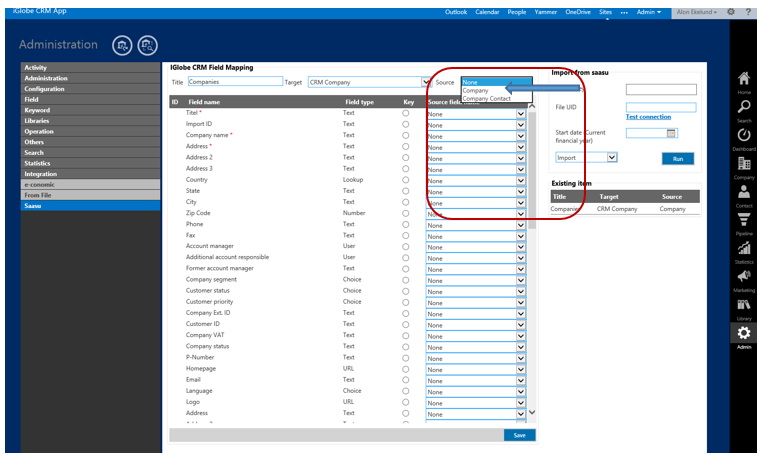Select From File in left menu

pyautogui.click(x=90, y=195)
